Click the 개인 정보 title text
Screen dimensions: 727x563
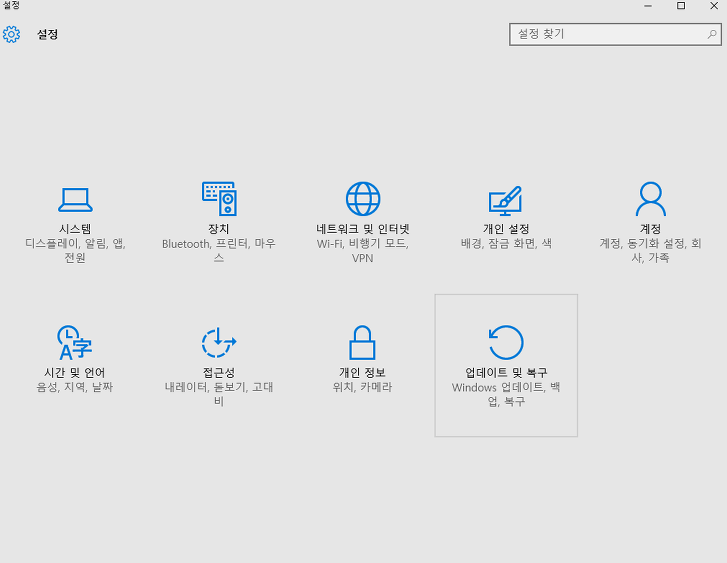tap(362, 372)
